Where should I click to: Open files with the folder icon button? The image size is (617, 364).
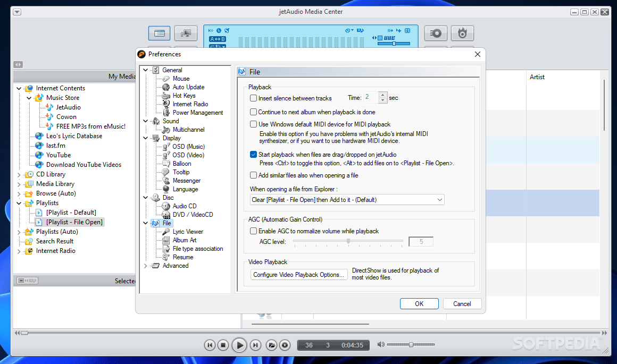click(271, 345)
